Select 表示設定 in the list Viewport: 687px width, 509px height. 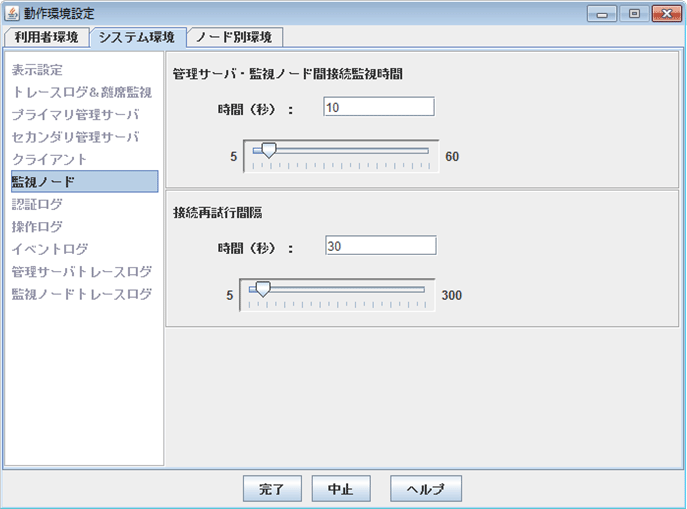37,70
